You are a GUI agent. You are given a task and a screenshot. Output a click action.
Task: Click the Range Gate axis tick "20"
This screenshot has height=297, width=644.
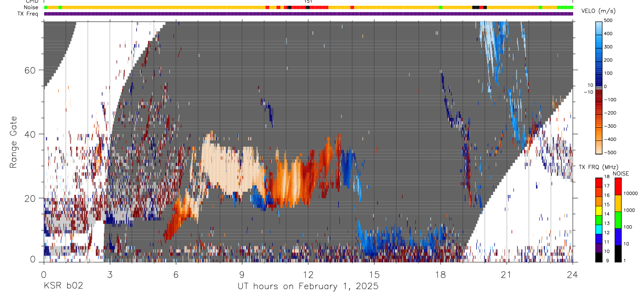click(x=29, y=198)
